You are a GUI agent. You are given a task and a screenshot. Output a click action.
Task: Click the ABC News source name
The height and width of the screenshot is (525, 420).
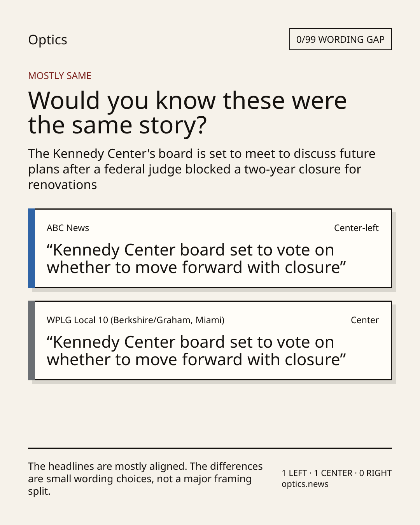click(x=68, y=228)
